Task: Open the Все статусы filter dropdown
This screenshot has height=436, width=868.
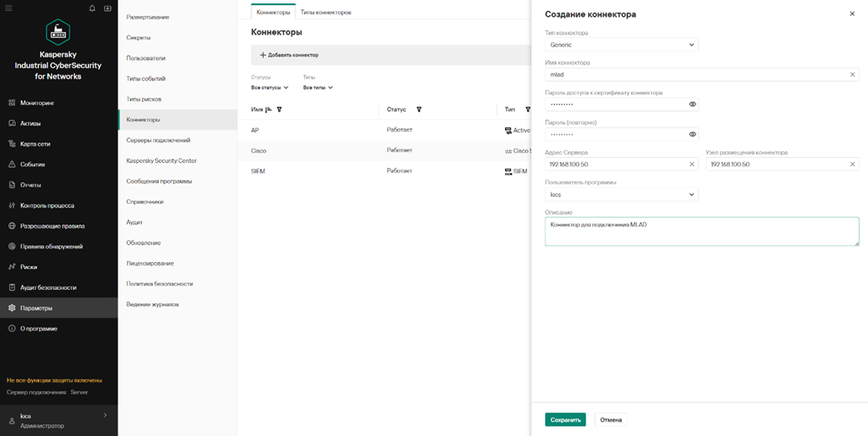Action: coord(270,87)
